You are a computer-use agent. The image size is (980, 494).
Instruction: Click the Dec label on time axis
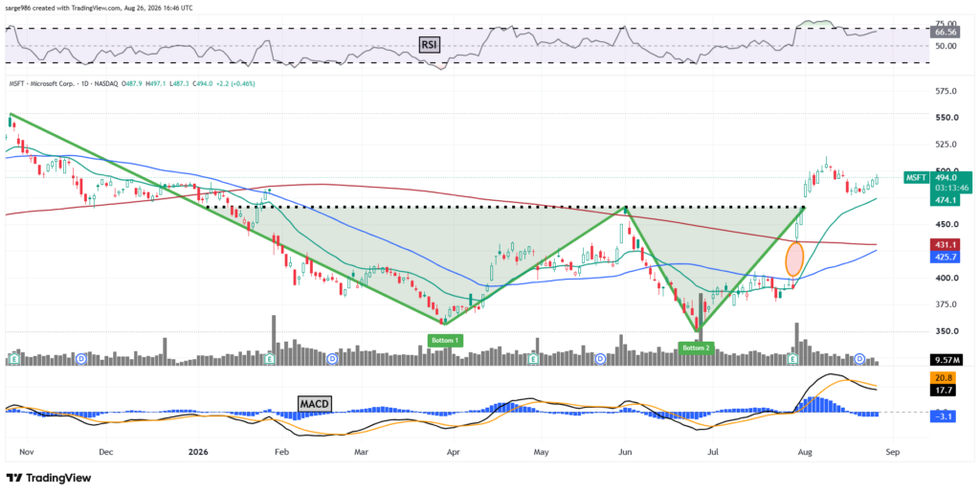pyautogui.click(x=105, y=451)
